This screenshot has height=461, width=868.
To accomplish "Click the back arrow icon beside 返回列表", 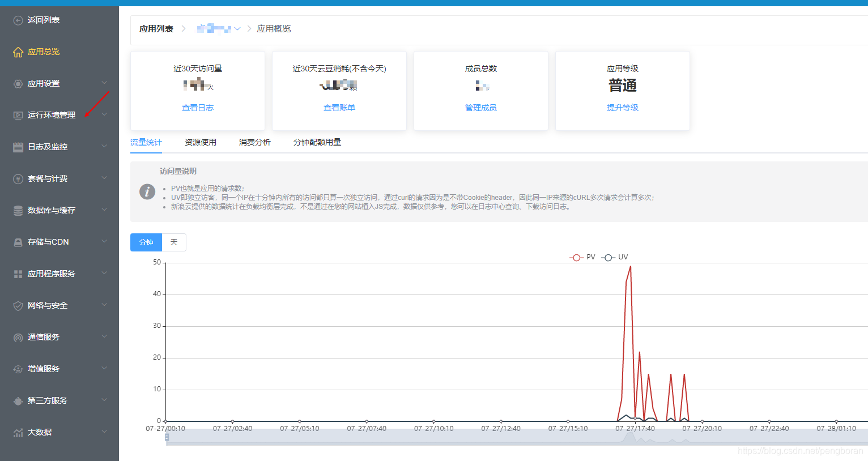I will click(x=18, y=20).
